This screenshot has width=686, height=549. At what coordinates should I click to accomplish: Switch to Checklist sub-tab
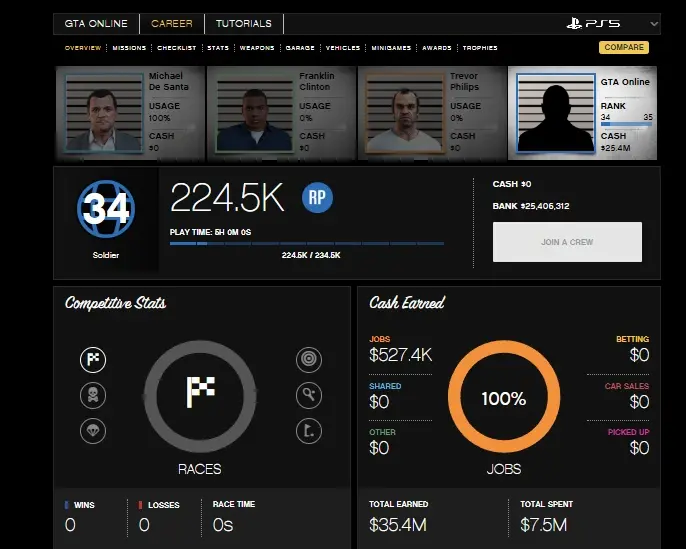pos(177,48)
